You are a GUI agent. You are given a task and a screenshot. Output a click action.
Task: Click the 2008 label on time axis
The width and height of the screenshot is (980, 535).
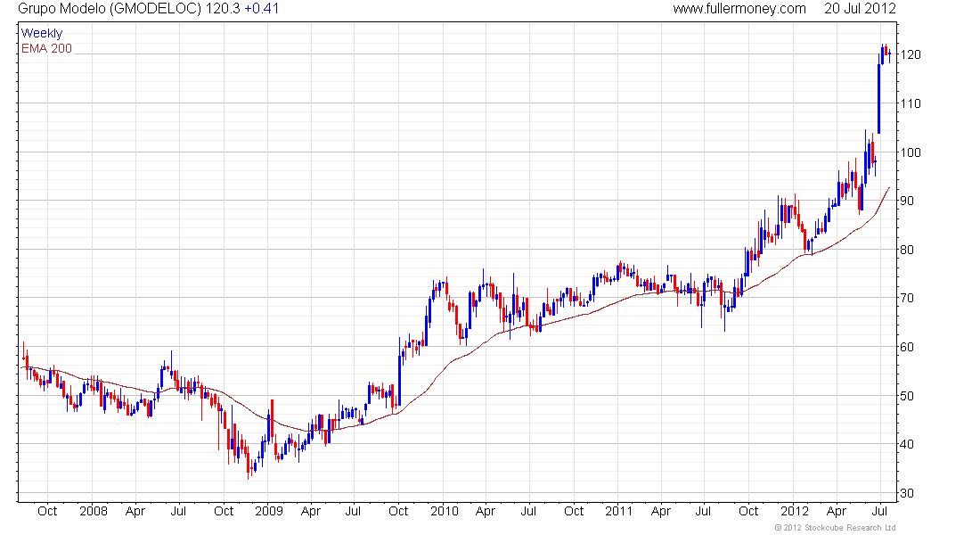click(x=94, y=511)
